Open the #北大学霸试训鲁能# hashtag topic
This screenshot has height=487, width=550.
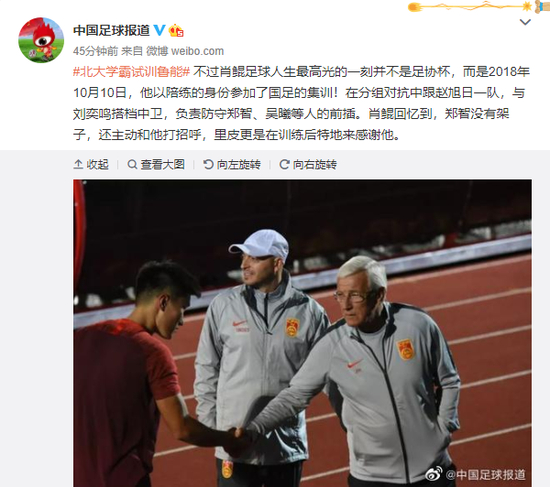(132, 72)
